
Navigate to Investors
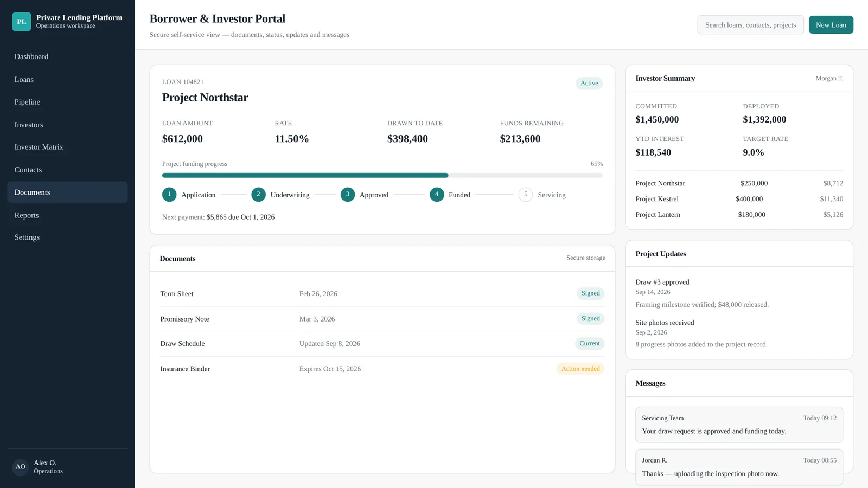pyautogui.click(x=67, y=125)
